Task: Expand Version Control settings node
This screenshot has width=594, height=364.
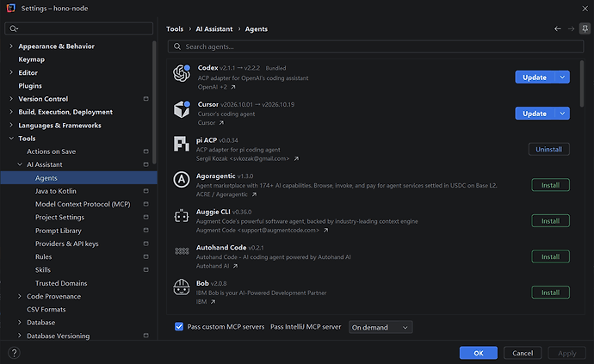Action: 11,99
